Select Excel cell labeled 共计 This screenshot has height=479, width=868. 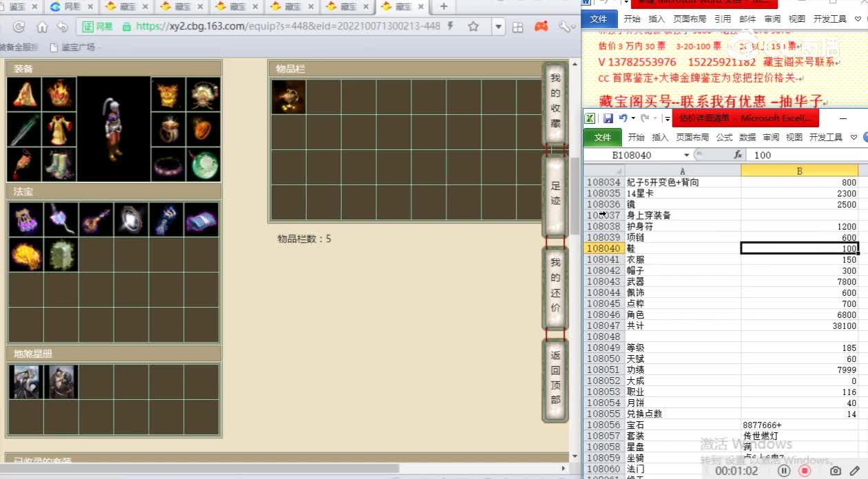point(683,326)
